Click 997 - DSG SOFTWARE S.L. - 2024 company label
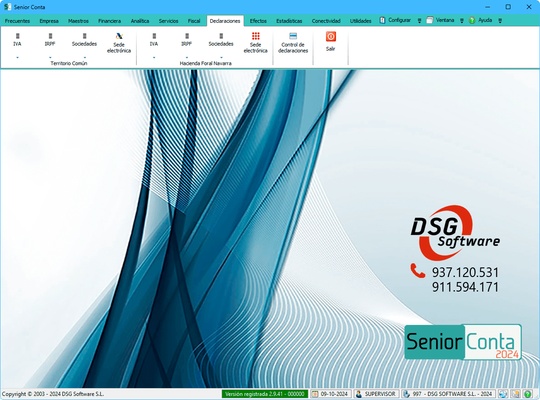The height and width of the screenshot is (400, 540). tap(452, 394)
